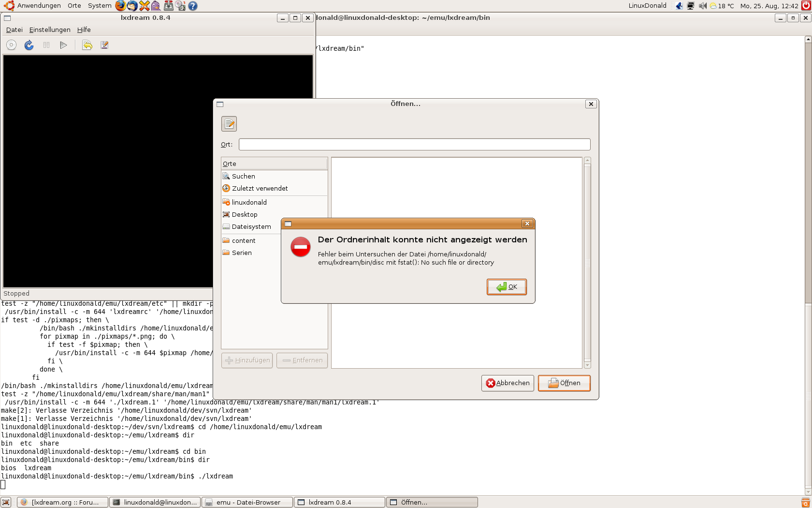Click Abbrechen in the Öffnen dialog
The height and width of the screenshot is (508, 812).
(x=507, y=383)
